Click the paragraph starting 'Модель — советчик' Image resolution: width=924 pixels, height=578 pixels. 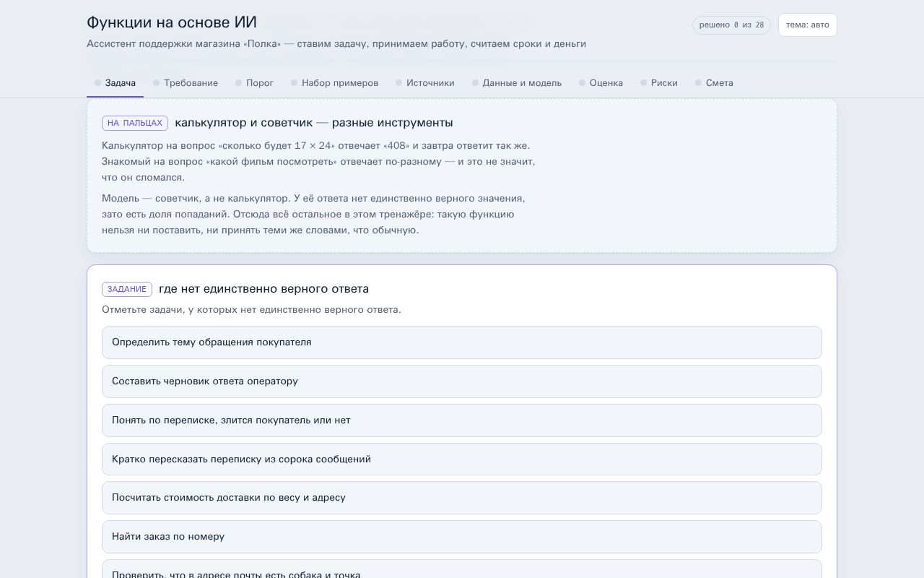coord(313,215)
